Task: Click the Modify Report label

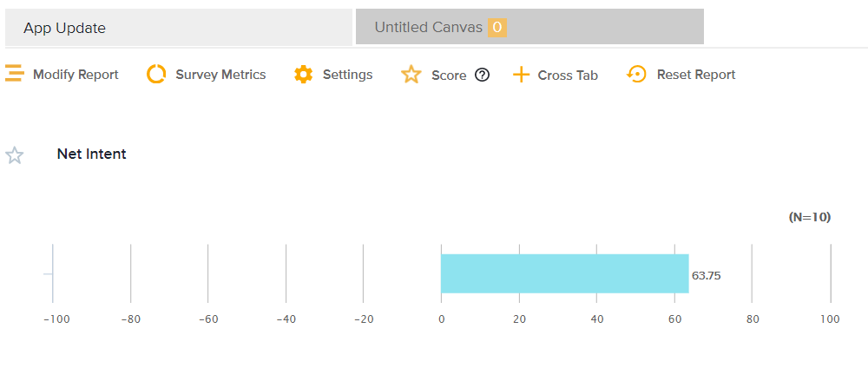Action: 76,75
